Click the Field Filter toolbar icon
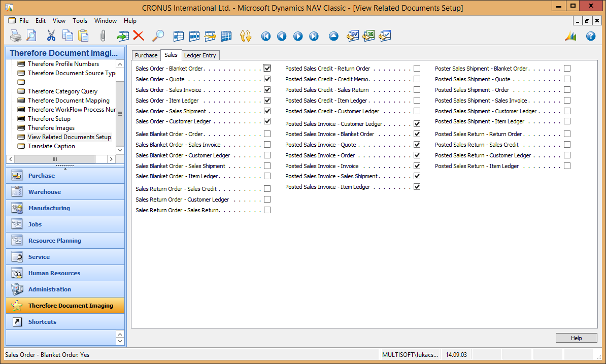Viewport: 606px width, 364px height. 179,36
